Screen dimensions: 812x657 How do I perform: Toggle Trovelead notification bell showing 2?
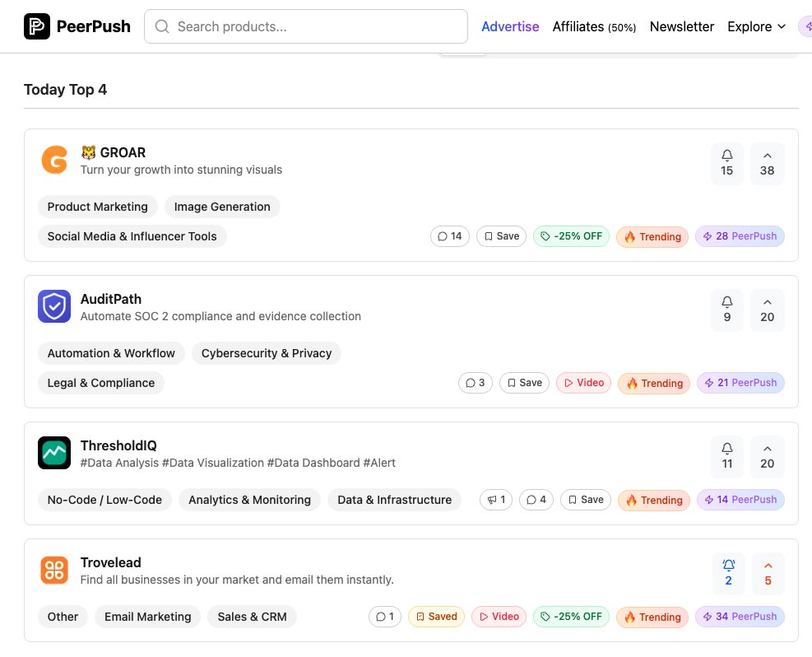729,574
